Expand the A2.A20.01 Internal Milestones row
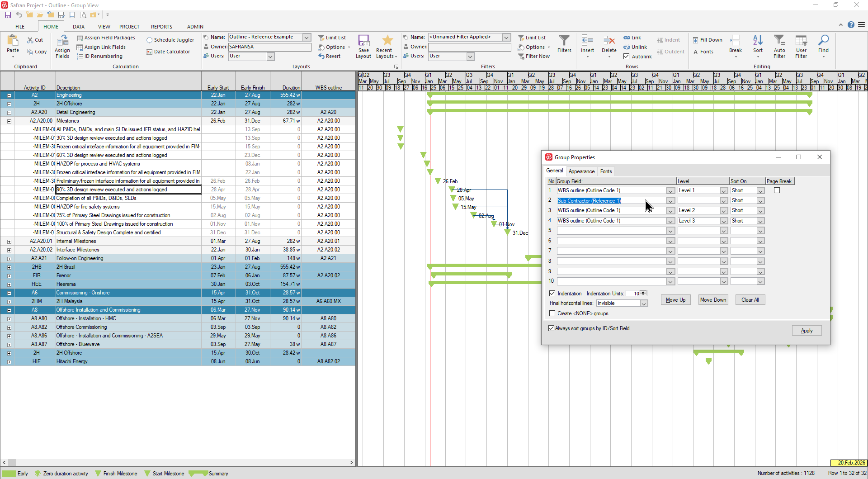 click(9, 242)
